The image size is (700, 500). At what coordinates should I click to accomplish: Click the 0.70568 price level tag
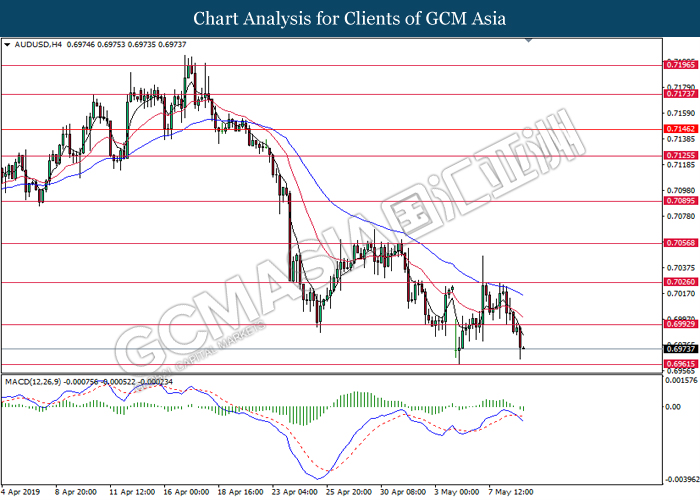pos(680,243)
